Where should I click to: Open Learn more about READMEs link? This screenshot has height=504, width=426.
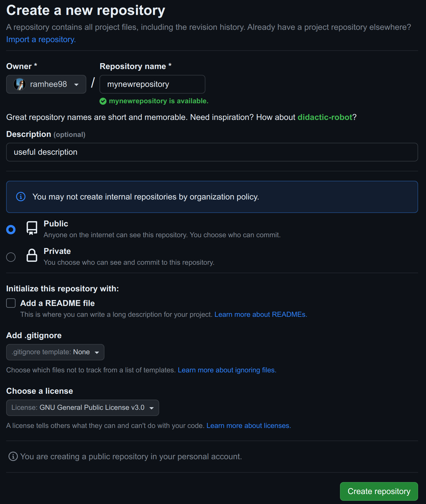coord(260,314)
